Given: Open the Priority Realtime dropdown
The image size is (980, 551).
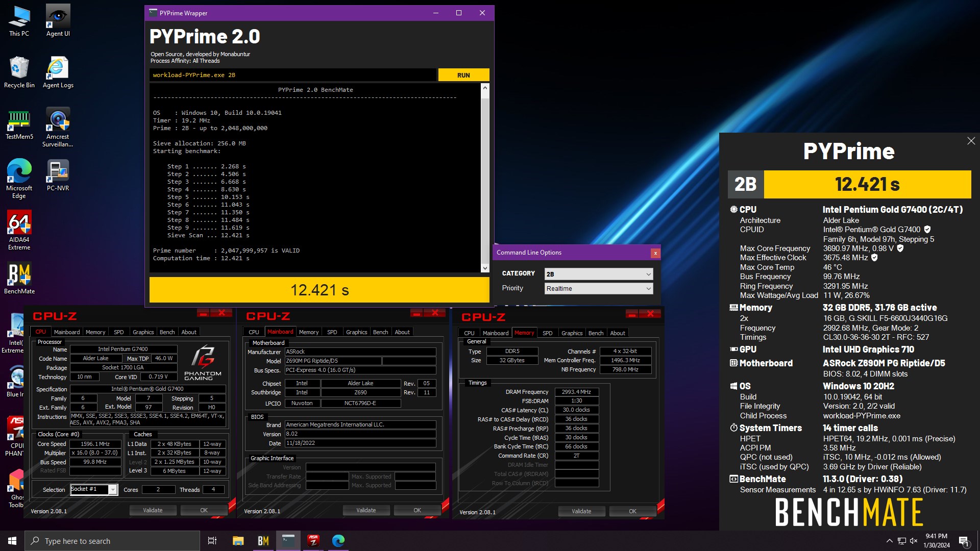Looking at the screenshot, I should 599,289.
